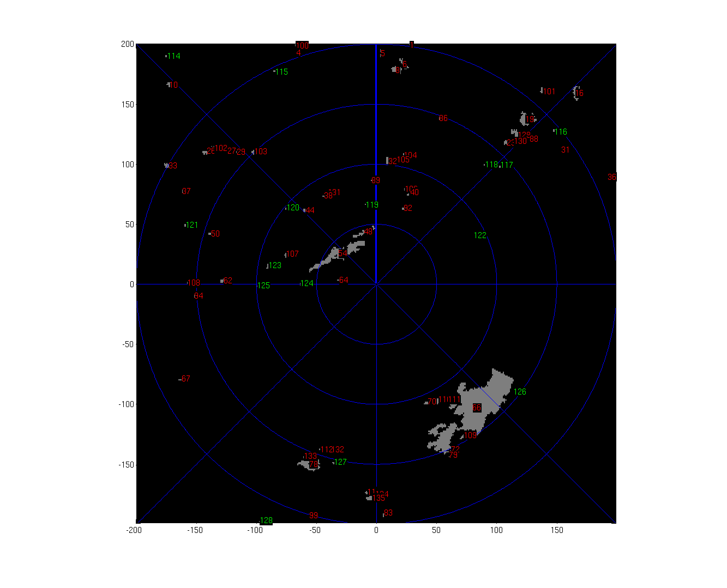
Task: Select the red track label 33
Action: pyautogui.click(x=173, y=166)
